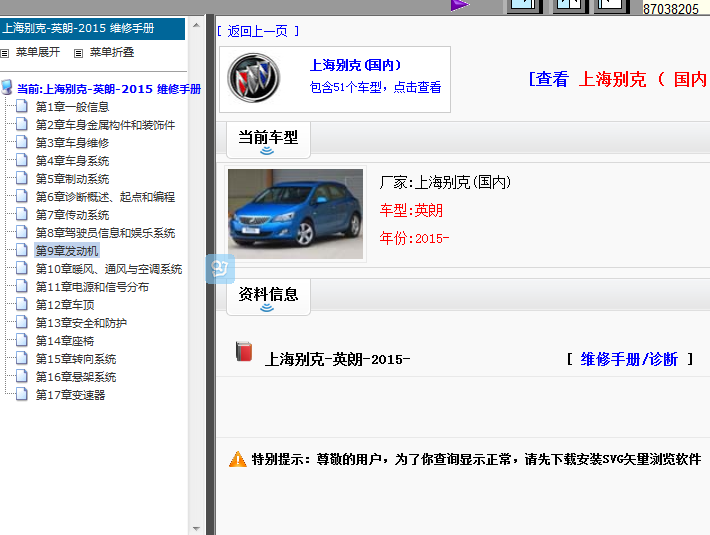710x535 pixels.
Task: Select chapter 第15章转向系统
Action: click(76, 359)
